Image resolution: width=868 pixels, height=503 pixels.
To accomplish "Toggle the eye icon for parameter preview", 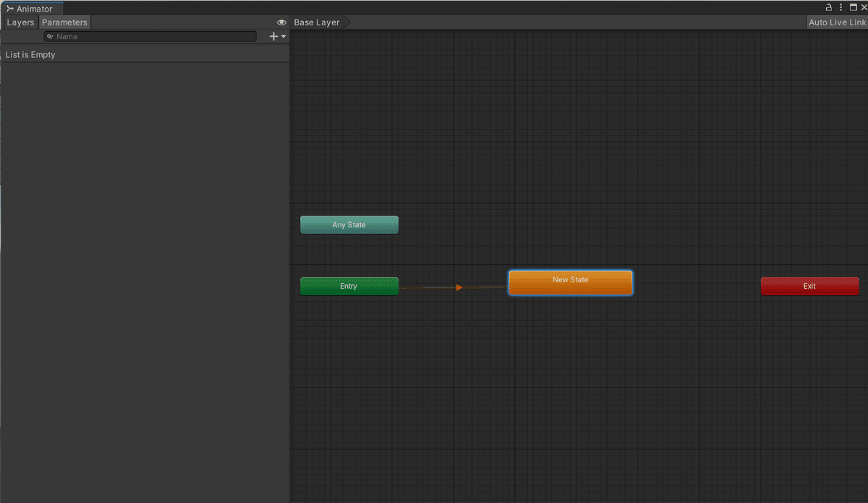I will [281, 22].
